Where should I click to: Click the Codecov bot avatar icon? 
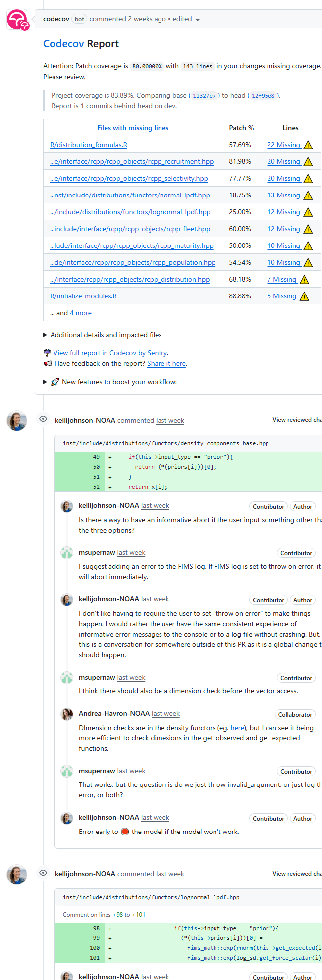tap(18, 20)
